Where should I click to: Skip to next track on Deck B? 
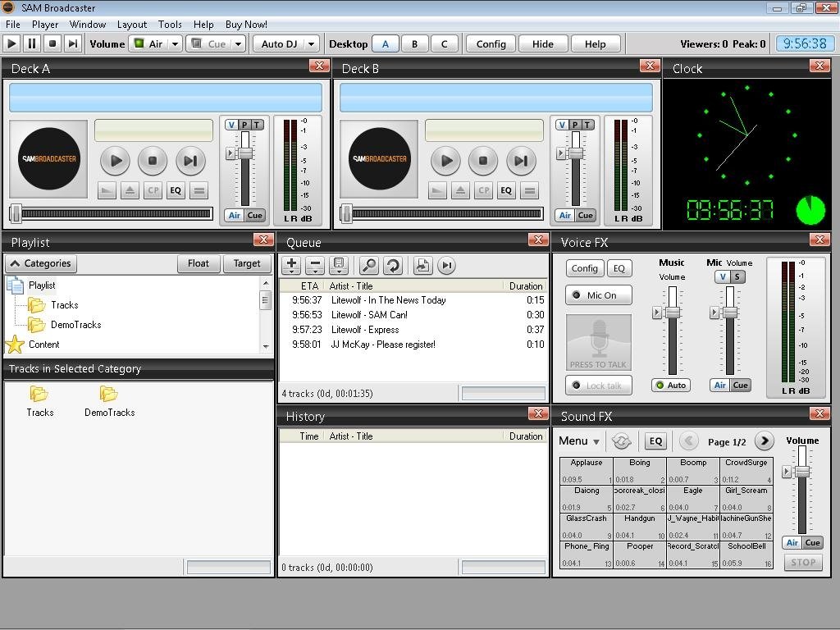[521, 160]
